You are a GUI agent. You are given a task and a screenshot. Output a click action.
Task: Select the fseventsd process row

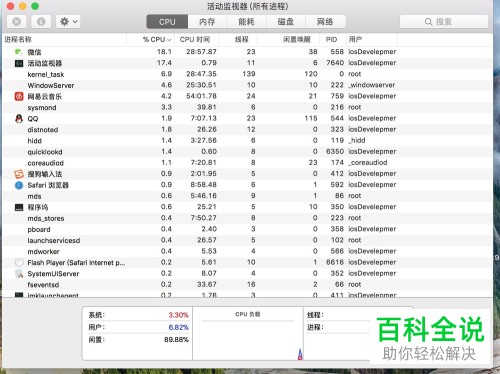[x=247, y=284]
